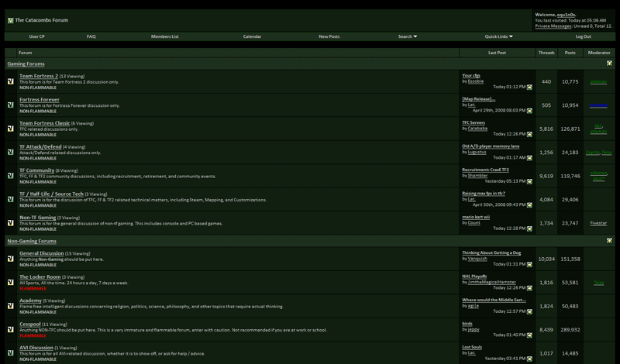Open the Search dropdown menu

(x=408, y=36)
